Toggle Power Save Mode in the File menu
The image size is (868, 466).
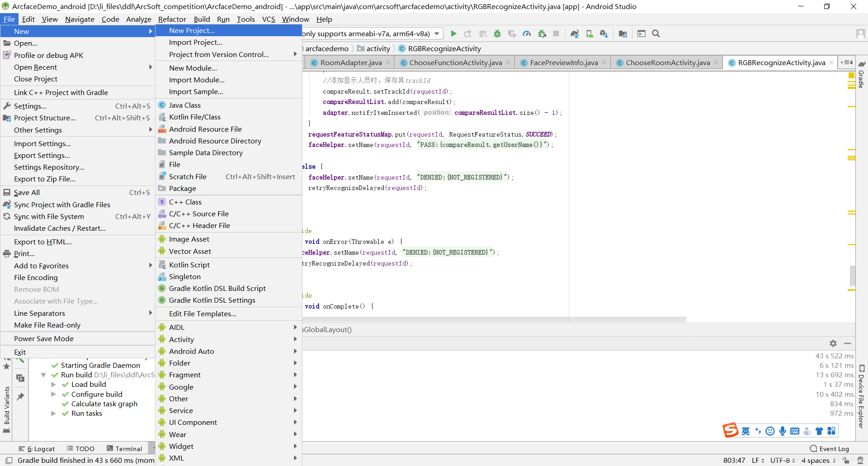[x=43, y=338]
